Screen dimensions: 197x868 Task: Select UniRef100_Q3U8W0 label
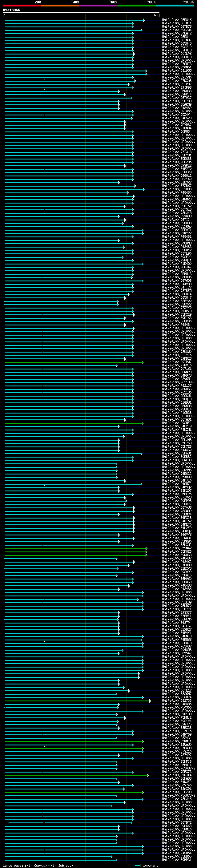coord(177,352)
